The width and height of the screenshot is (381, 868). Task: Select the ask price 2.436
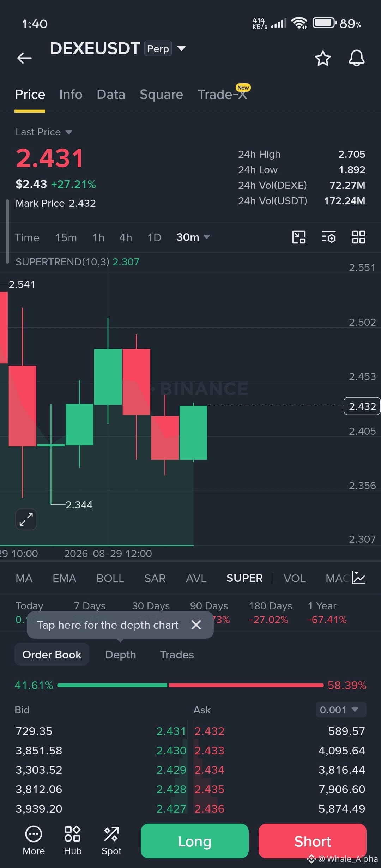210,809
